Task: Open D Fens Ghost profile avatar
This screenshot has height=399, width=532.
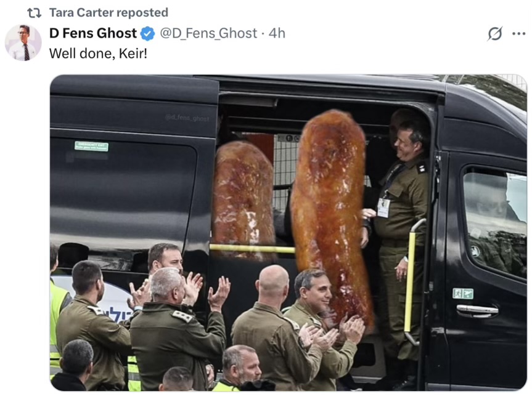Action: [x=23, y=42]
